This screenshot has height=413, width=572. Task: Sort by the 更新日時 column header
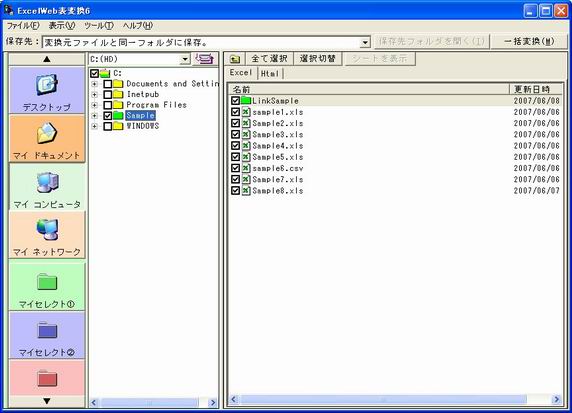pyautogui.click(x=536, y=89)
